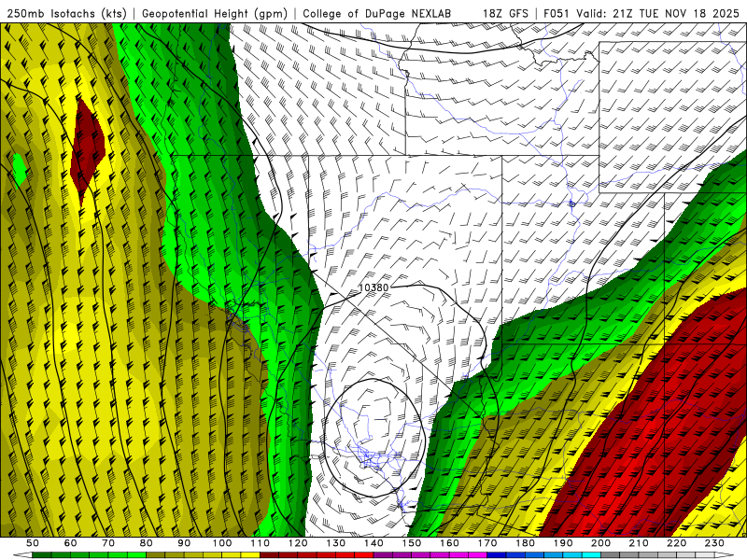This screenshot has width=747, height=560.
Task: Click the '21Z TUE NOV 18 2025' valid time
Action: (x=676, y=14)
